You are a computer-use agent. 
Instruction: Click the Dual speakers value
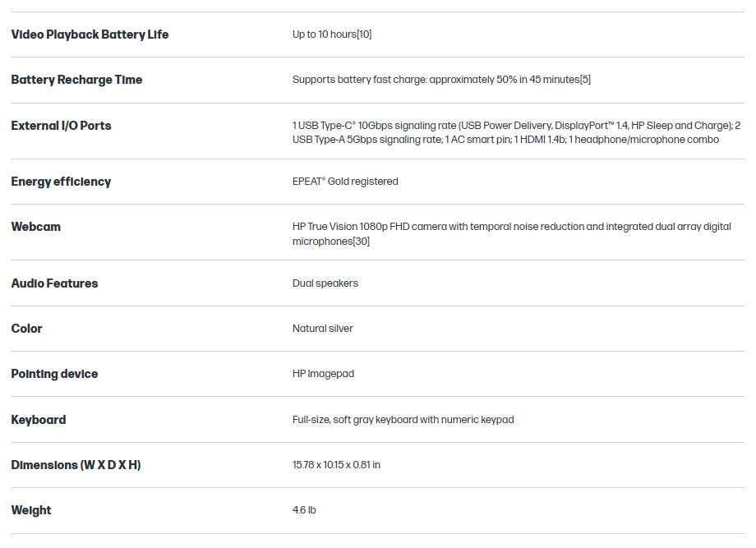point(325,283)
